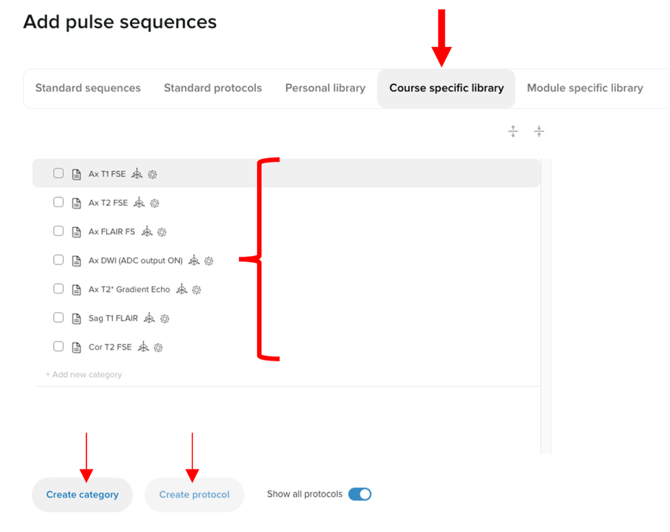Click the document icon for Sag T1 FLAIR
Viewport: 670px width, 532px height.
click(77, 319)
